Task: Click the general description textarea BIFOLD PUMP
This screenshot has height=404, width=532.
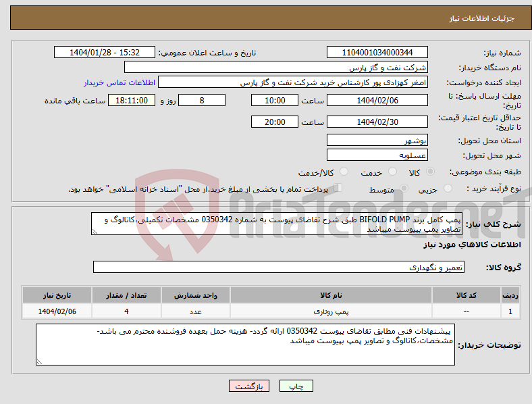Action: point(277,224)
